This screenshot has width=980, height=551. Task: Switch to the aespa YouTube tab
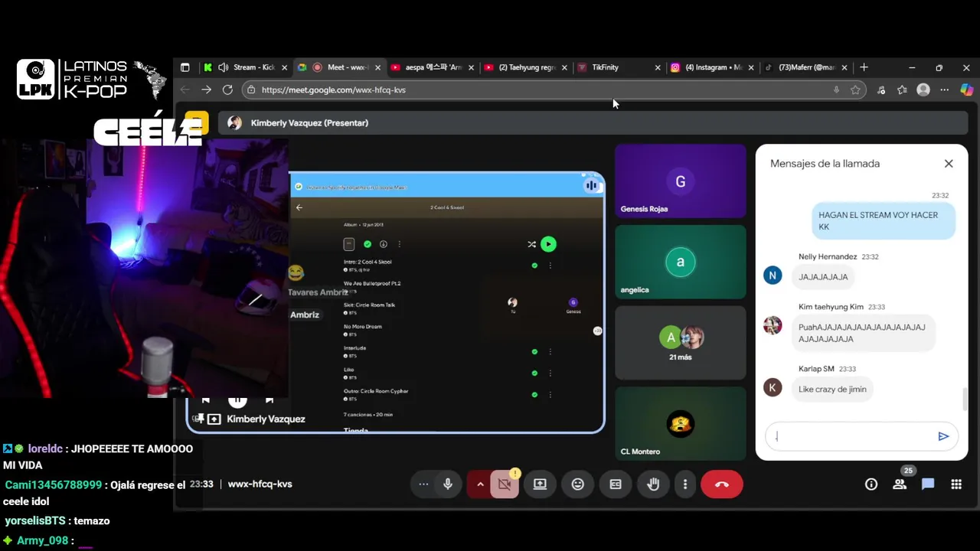(433, 67)
